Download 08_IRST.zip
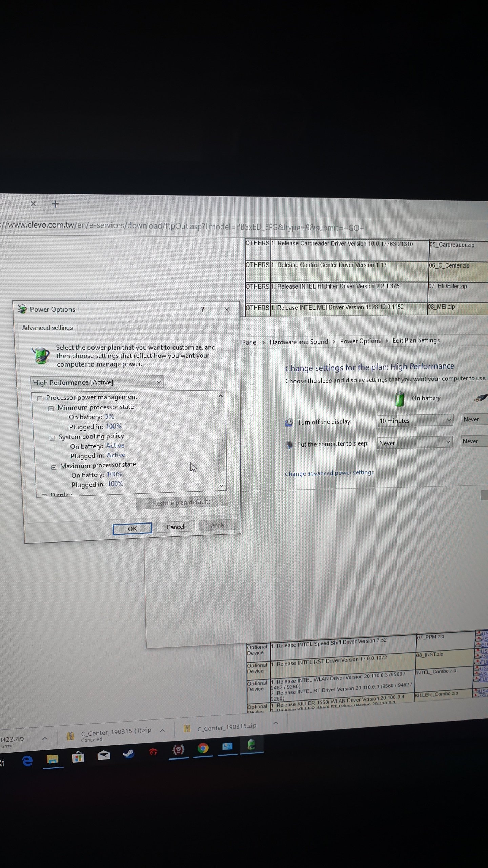488x868 pixels. coord(430,655)
